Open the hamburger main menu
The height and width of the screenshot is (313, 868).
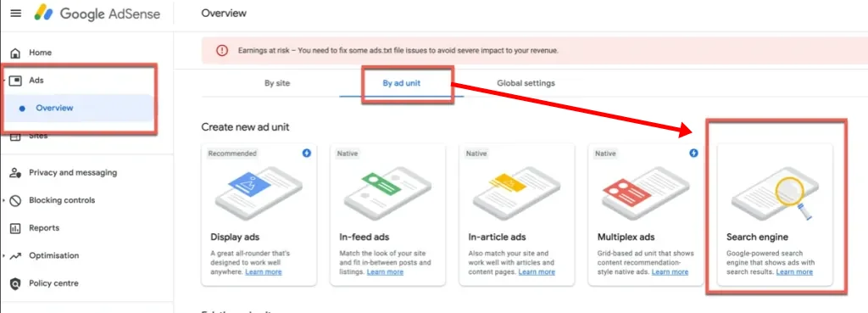[16, 13]
